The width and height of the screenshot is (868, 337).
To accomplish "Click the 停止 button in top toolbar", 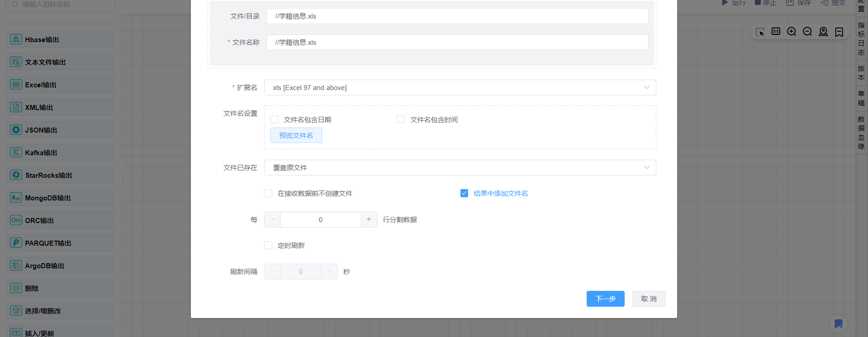I will (x=765, y=3).
